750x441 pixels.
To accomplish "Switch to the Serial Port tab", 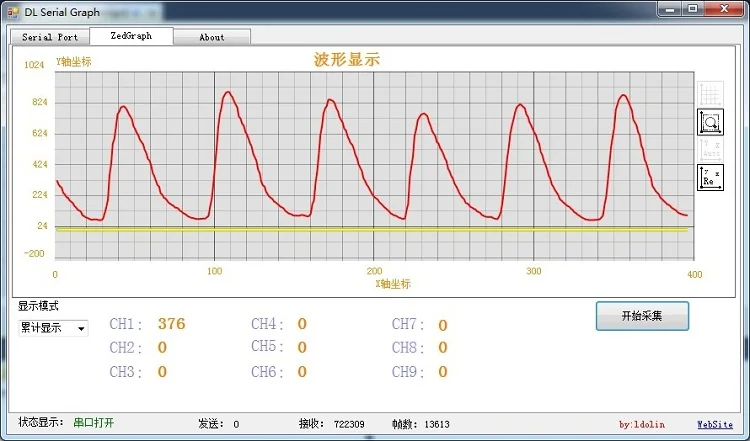I will point(50,37).
